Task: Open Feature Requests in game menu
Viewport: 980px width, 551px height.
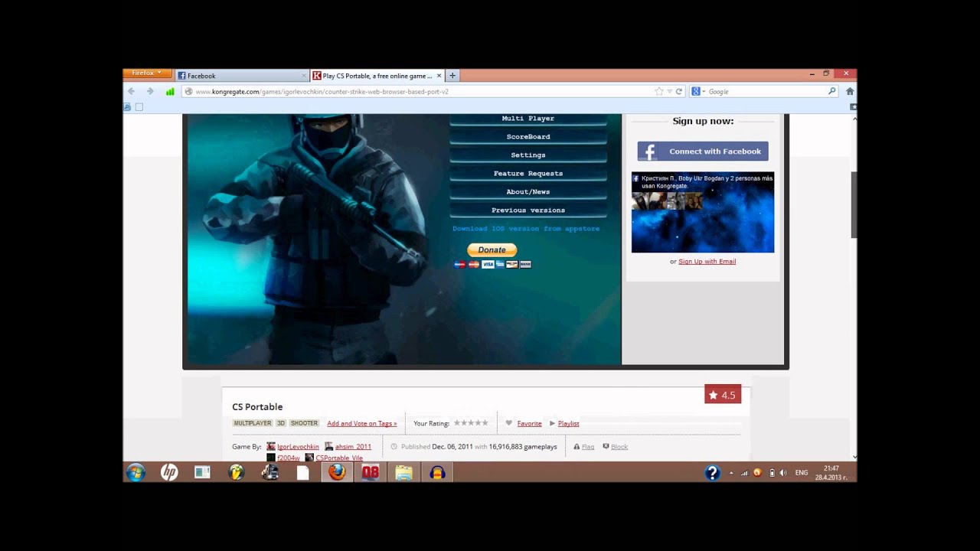Action: 528,174
